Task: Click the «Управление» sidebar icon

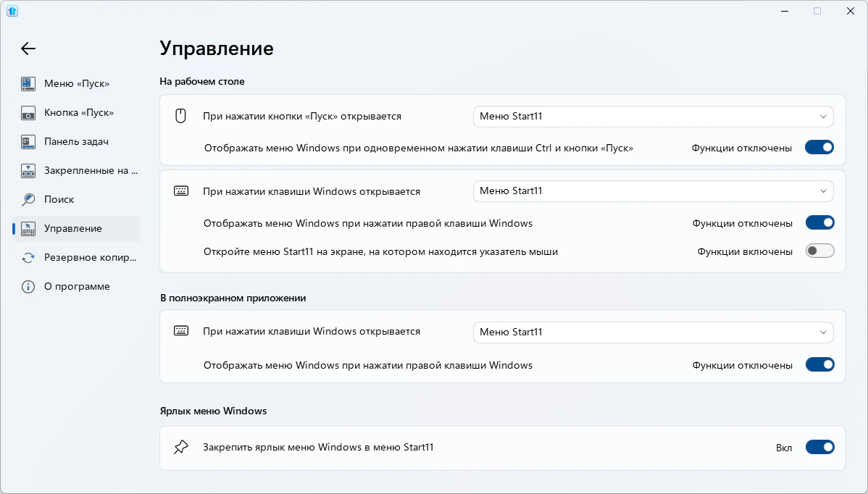Action: [x=28, y=228]
